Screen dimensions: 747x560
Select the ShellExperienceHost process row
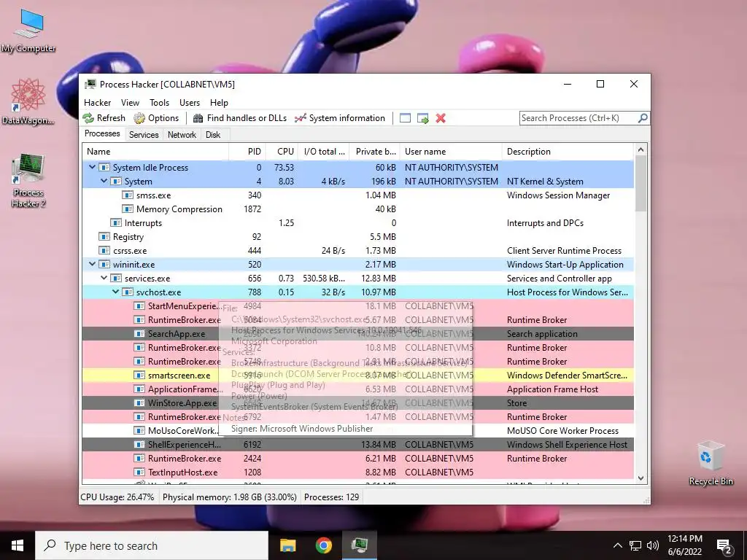pyautogui.click(x=357, y=444)
